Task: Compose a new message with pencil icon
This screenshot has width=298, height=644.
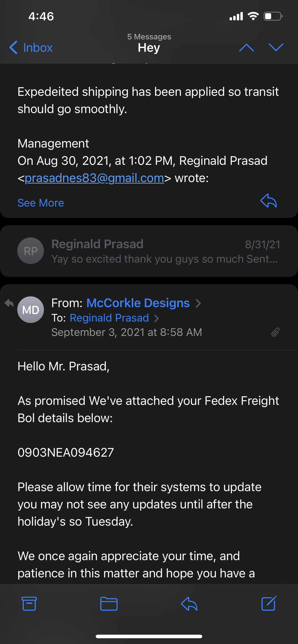Action: [269, 603]
